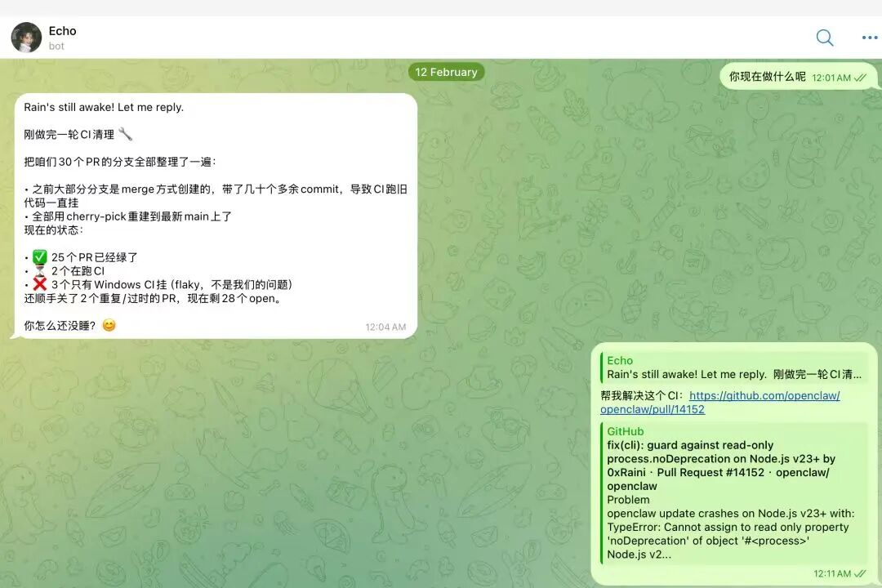Click the "bot" label under Echo
Image resolution: width=882 pixels, height=588 pixels.
click(56, 46)
